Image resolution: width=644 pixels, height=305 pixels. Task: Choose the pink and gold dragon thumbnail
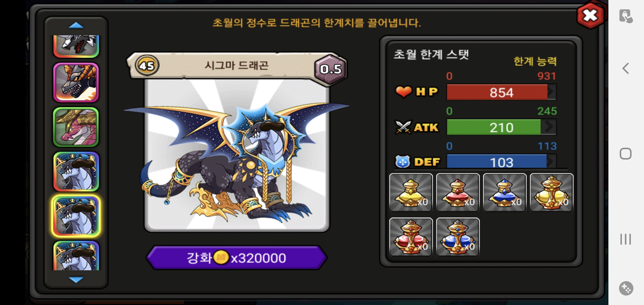coord(76,127)
